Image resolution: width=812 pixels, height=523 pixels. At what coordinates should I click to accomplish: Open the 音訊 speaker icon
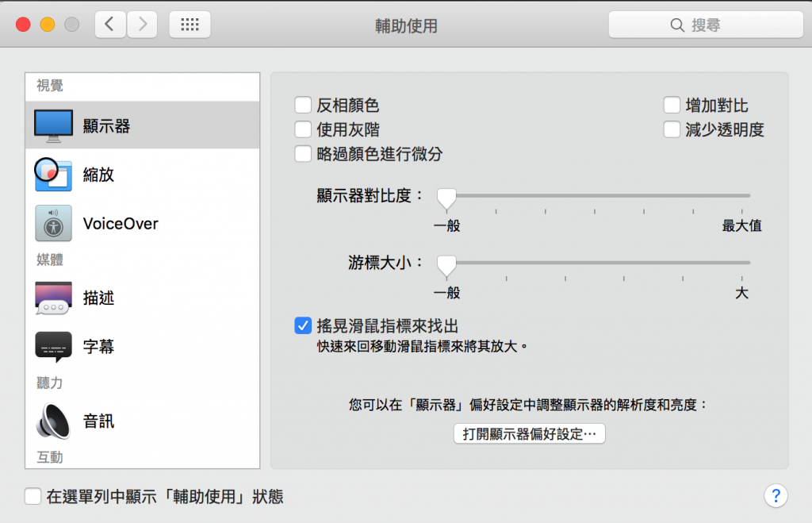pyautogui.click(x=54, y=421)
